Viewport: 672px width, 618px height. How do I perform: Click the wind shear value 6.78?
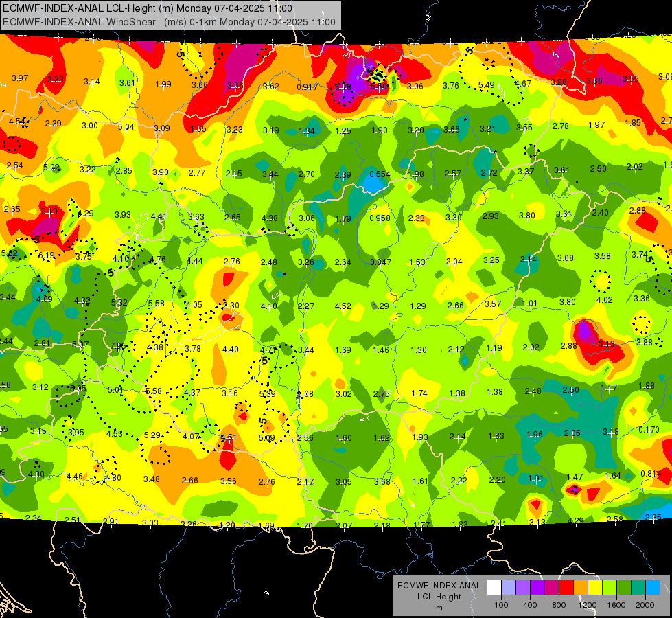click(343, 87)
